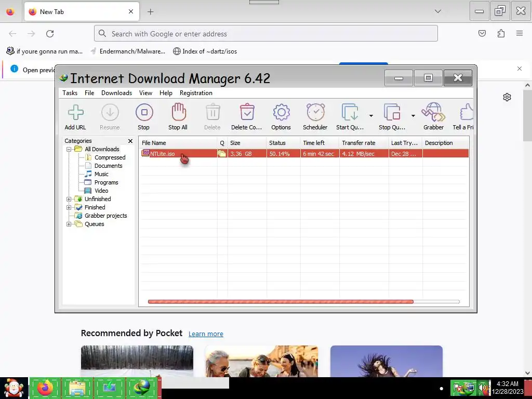
Task: Open Start Queue dropdown arrow
Action: pos(371,116)
